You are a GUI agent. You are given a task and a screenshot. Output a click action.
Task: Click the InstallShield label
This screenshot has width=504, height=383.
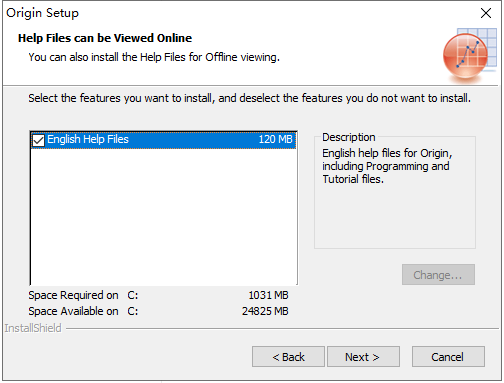click(x=33, y=328)
